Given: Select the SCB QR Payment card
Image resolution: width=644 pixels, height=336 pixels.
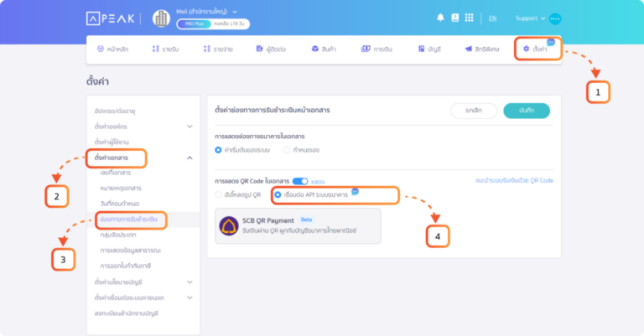Looking at the screenshot, I should (298, 226).
